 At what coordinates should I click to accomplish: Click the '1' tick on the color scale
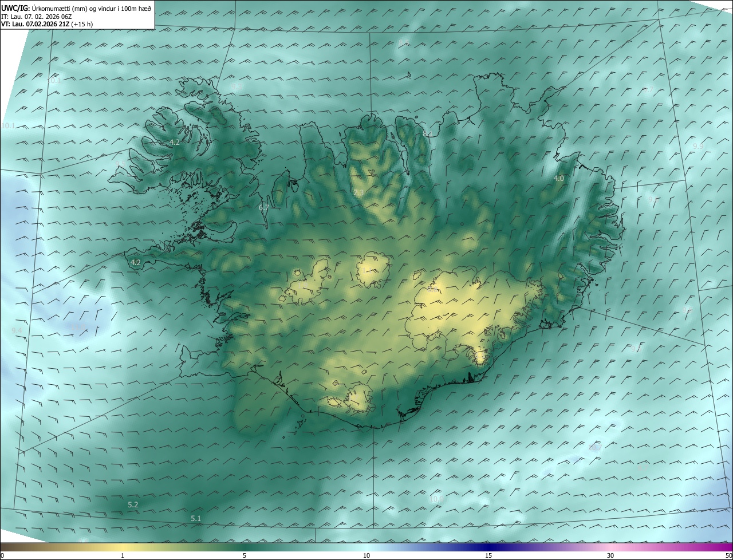(x=123, y=555)
